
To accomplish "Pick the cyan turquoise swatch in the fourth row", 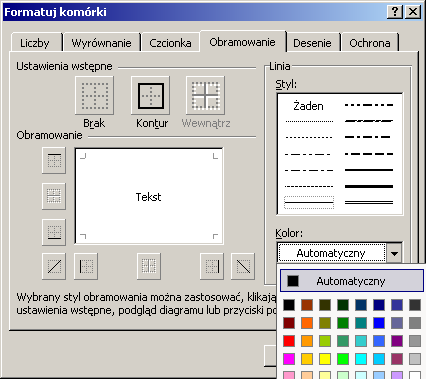I will pos(361,359).
